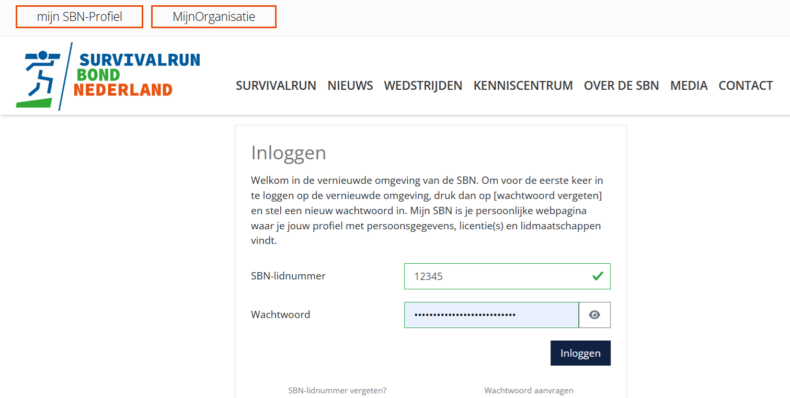Image resolution: width=790 pixels, height=398 pixels.
Task: Click the Inloggen heading text
Action: coord(289,153)
